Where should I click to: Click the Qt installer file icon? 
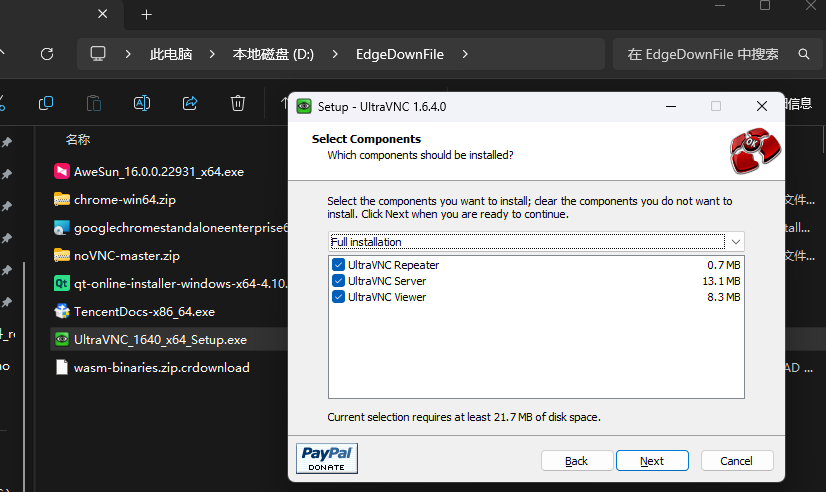point(62,283)
